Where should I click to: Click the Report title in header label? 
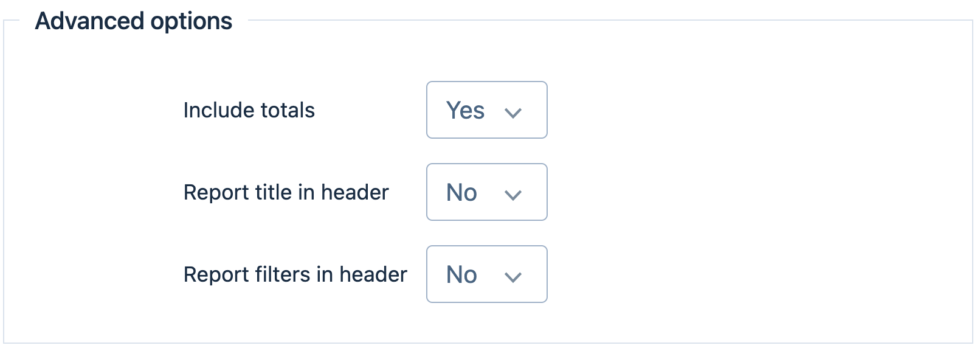tap(286, 192)
